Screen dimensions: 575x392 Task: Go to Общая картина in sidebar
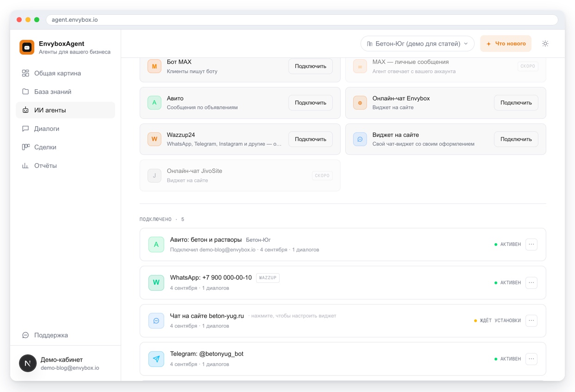[x=65, y=73]
